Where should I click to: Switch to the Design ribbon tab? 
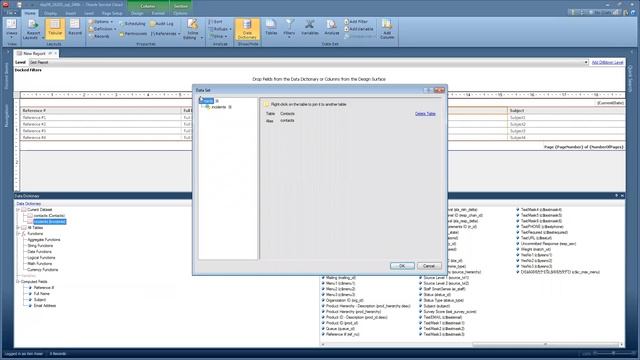137,13
